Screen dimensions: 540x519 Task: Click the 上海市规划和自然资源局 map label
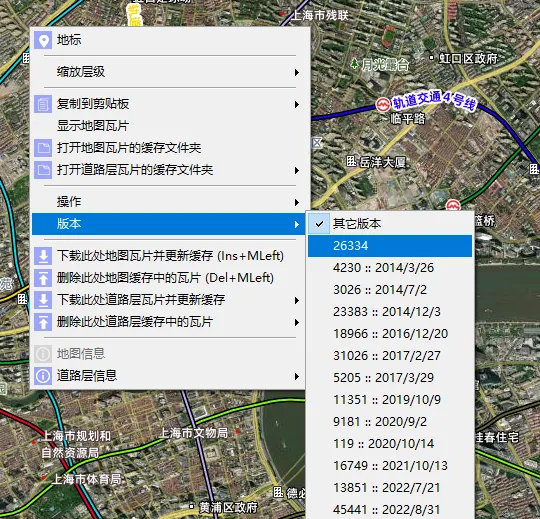(76, 444)
